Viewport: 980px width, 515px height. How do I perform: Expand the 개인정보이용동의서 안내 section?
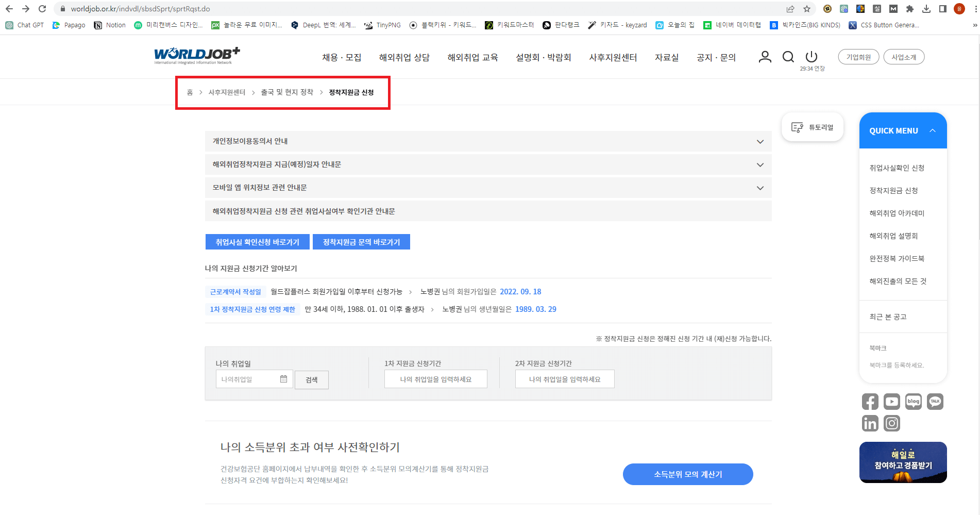[760, 141]
